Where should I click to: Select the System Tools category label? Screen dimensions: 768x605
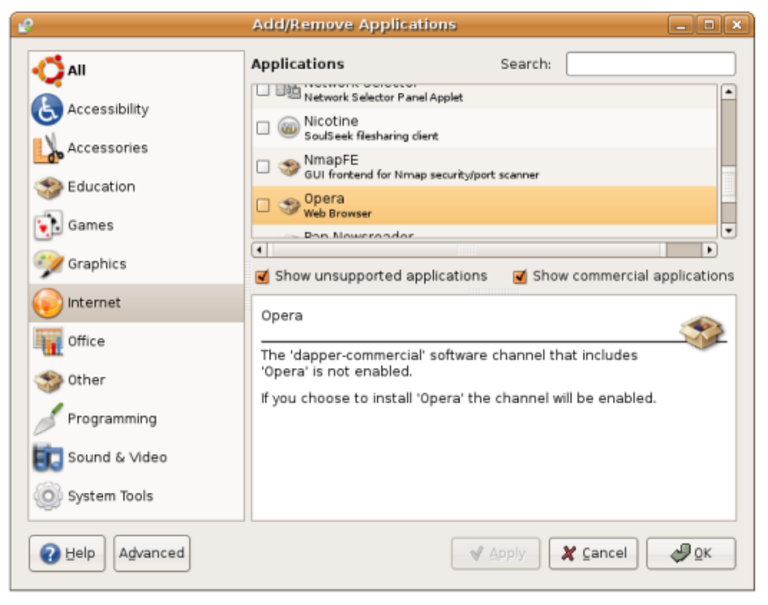(110, 496)
